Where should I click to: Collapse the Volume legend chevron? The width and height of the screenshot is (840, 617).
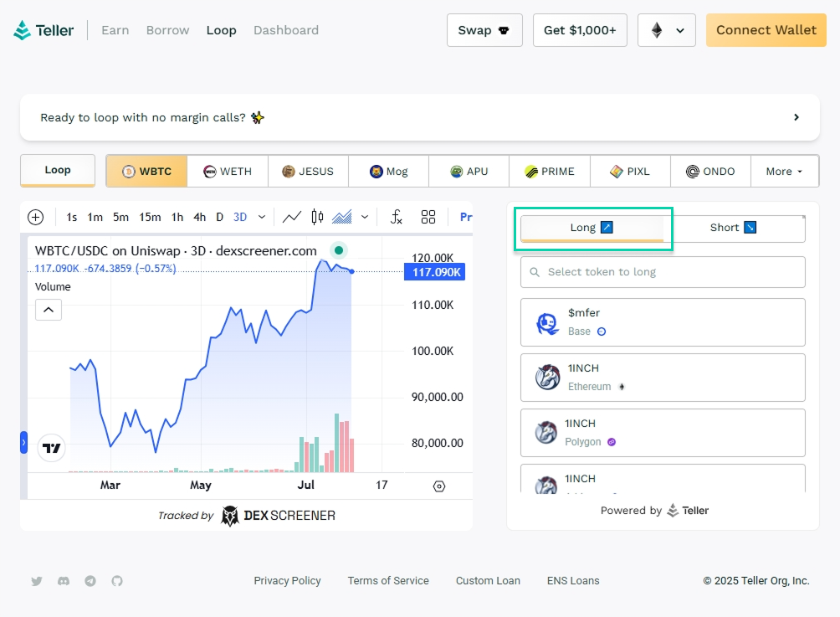tap(49, 310)
